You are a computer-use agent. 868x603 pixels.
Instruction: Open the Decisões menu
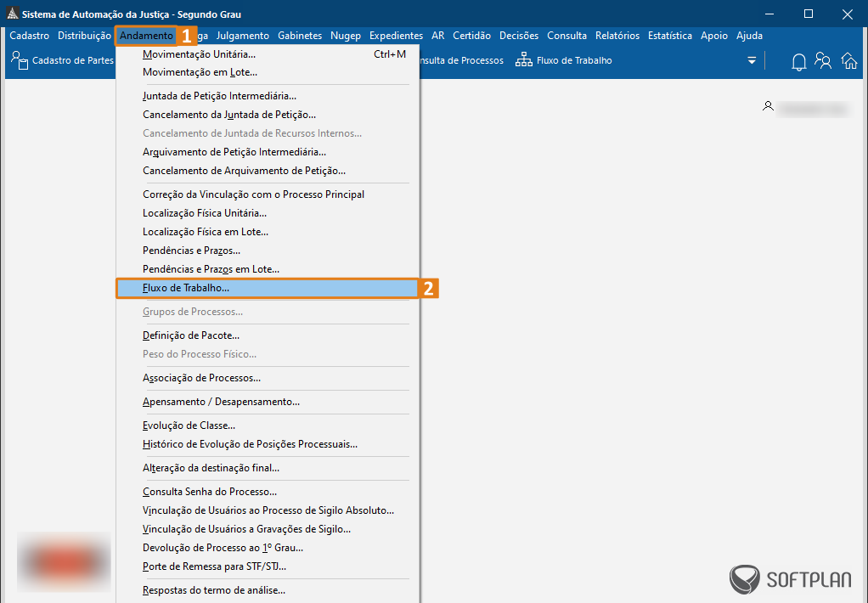coord(519,36)
